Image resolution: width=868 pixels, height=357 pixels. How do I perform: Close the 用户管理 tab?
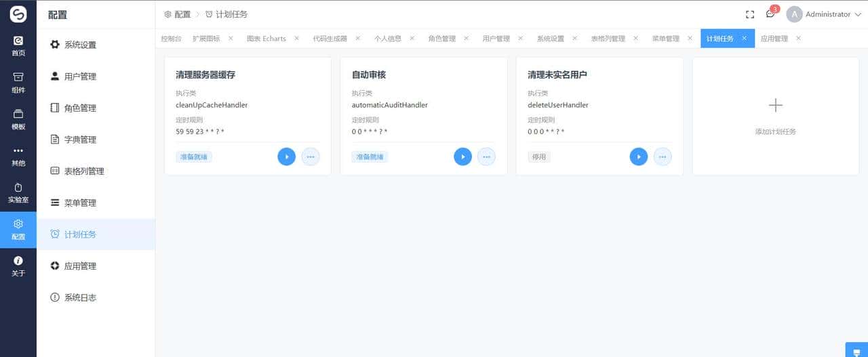pos(520,39)
